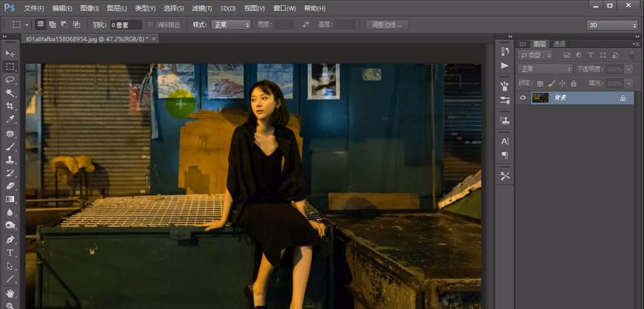Toggle lock position
Screen dimensions: 644x309
point(562,83)
